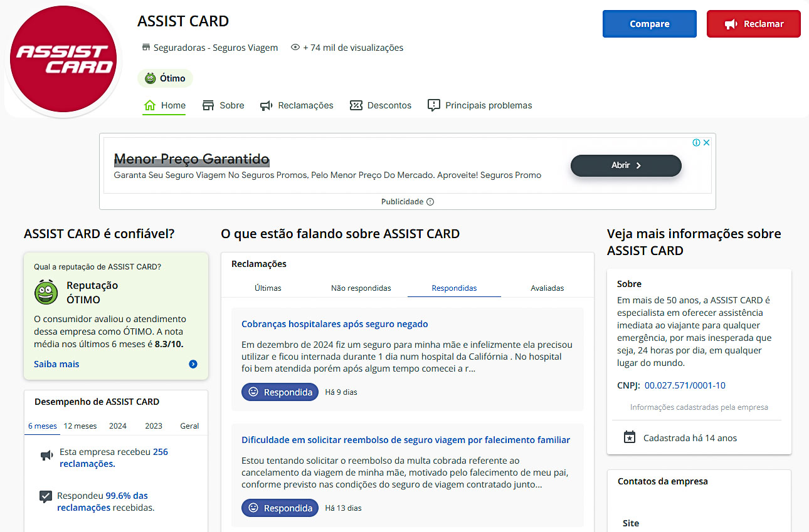Click the Menor Preço Garantido ad headline
Viewport: 809px width, 532px height.
(192, 159)
